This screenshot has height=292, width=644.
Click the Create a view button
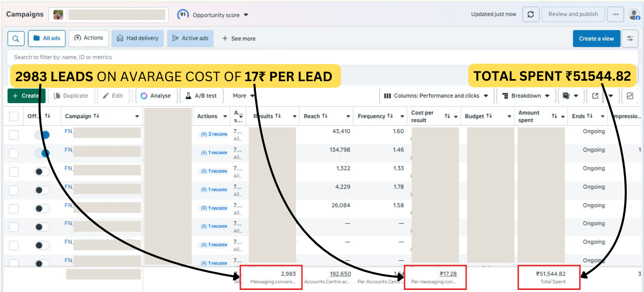(596, 38)
